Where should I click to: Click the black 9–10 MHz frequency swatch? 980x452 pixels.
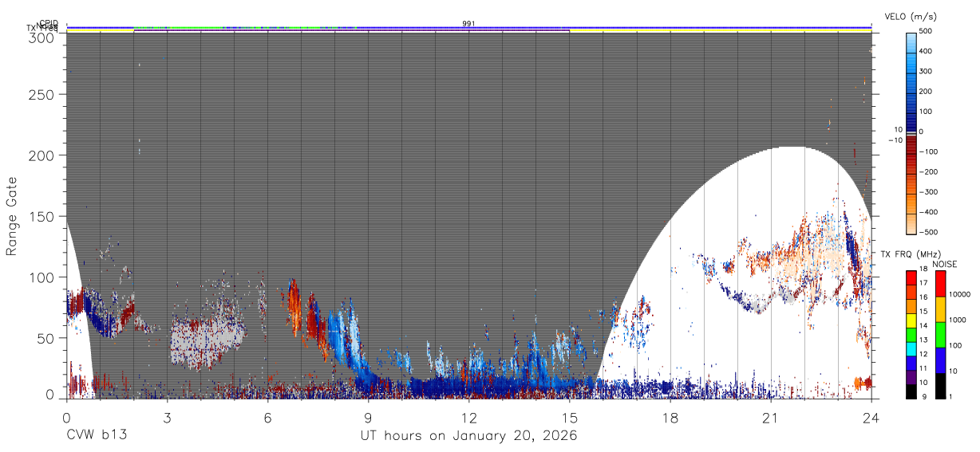[911, 390]
